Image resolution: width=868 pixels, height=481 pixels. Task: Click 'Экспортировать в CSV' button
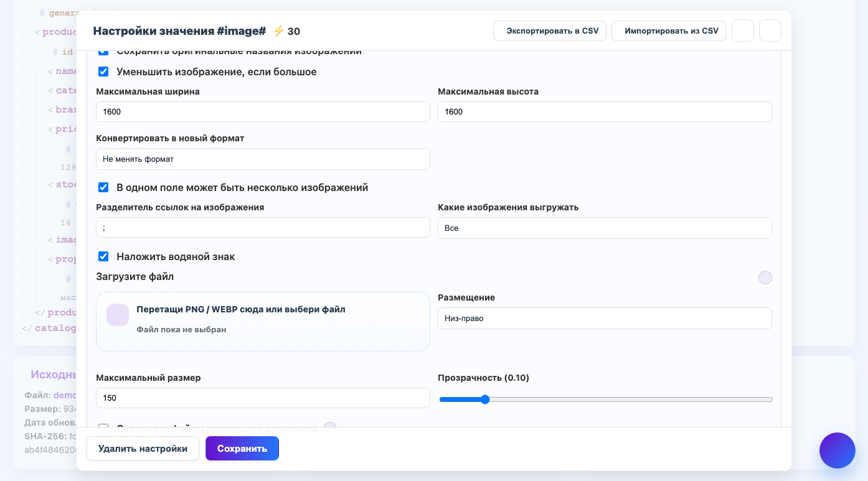pos(550,30)
